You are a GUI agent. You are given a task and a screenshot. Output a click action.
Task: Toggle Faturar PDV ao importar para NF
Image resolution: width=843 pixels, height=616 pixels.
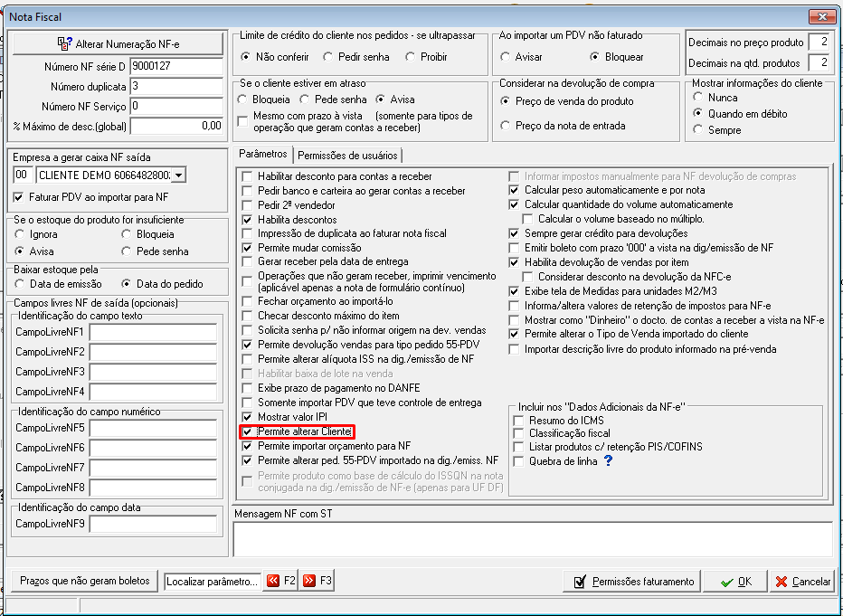[19, 197]
